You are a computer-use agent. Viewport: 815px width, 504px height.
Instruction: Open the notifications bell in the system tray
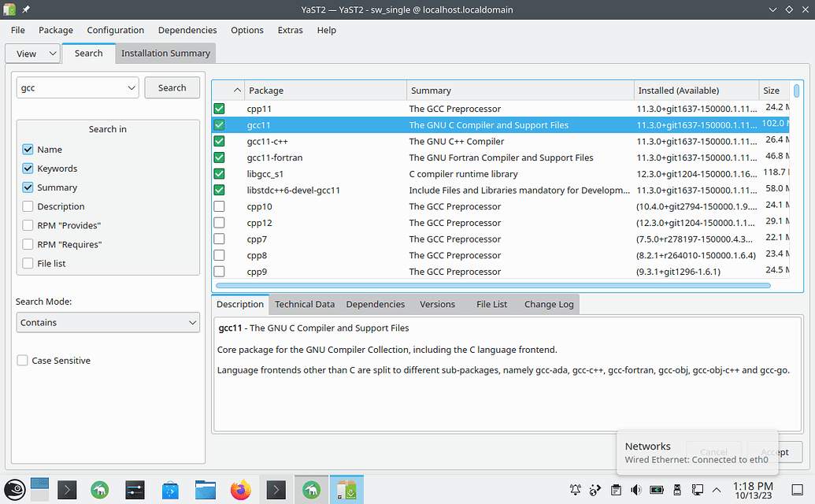click(x=576, y=490)
